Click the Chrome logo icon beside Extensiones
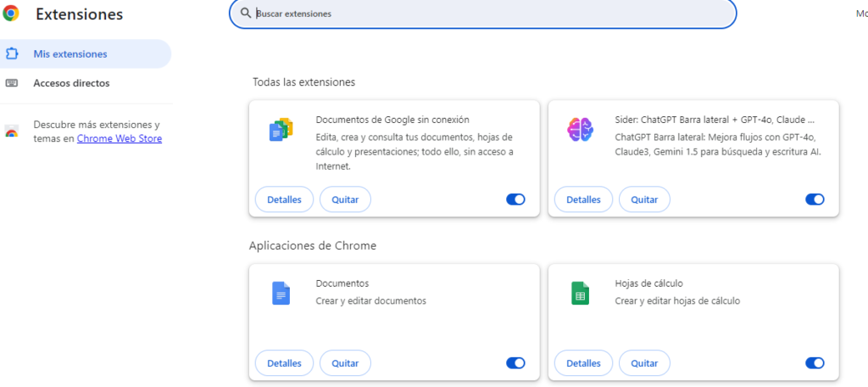Viewport: 868px width, 387px height. [10, 14]
